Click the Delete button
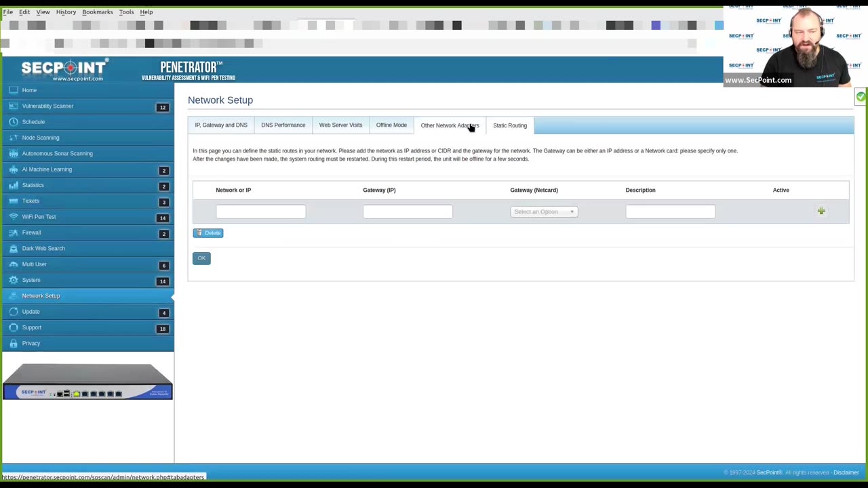This screenshot has height=488, width=868. point(208,233)
